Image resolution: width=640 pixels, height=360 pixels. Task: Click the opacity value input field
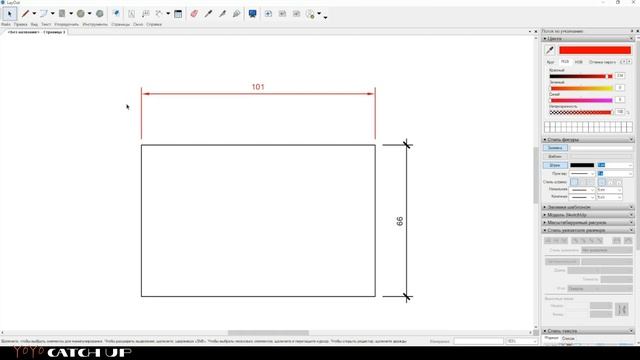pos(620,112)
